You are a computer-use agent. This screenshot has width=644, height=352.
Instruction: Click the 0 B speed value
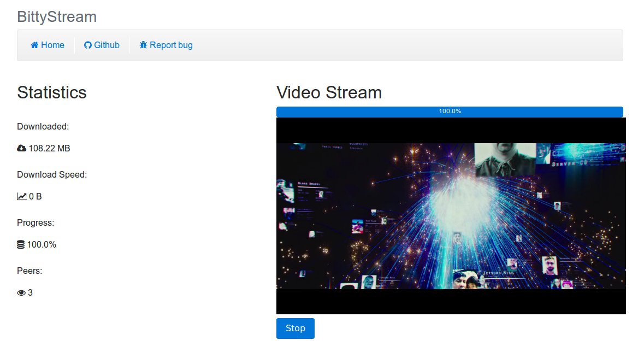tap(36, 197)
